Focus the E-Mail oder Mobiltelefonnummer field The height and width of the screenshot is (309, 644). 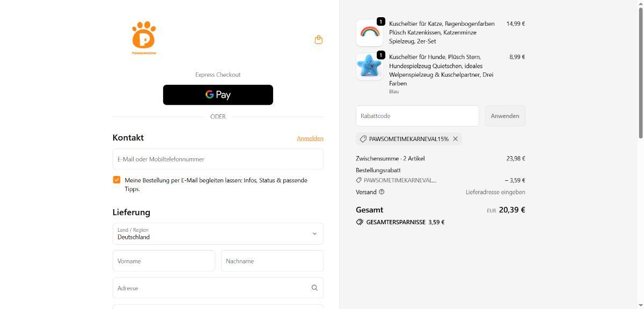[x=218, y=159]
